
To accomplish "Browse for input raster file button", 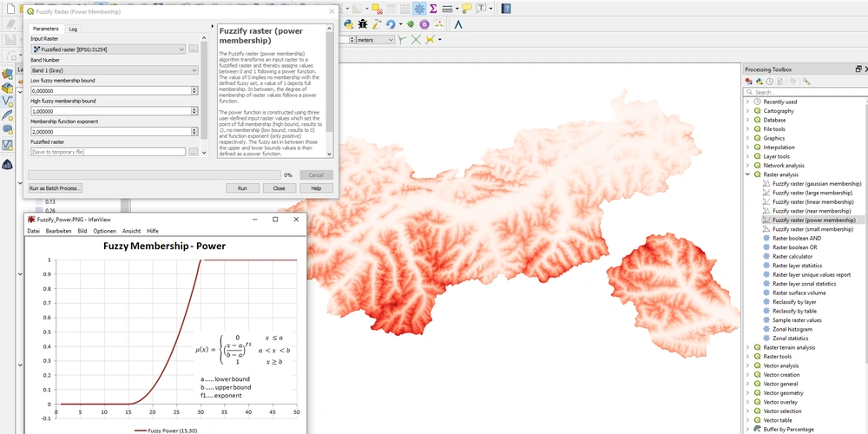I will pos(193,49).
